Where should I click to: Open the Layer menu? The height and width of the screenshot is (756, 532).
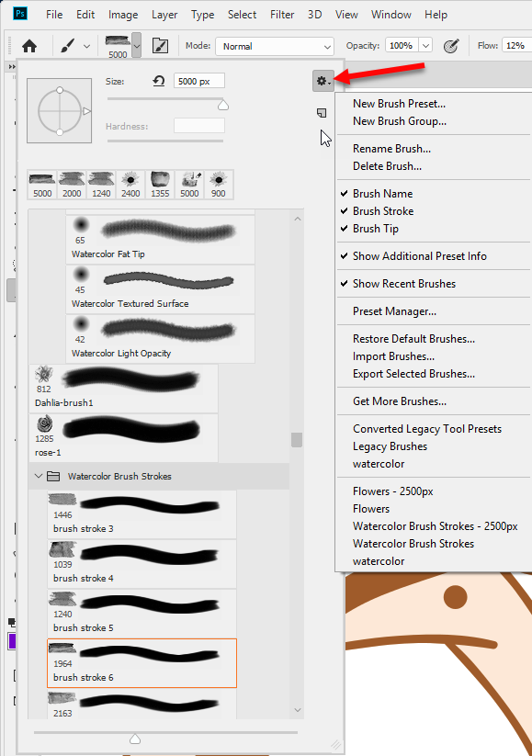tap(164, 15)
